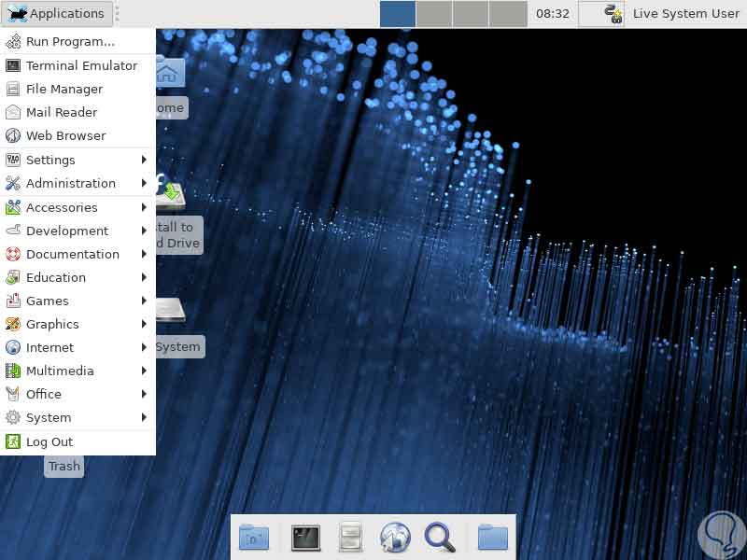Open the Office menu entry label
The width and height of the screenshot is (747, 560).
pyautogui.click(x=44, y=394)
